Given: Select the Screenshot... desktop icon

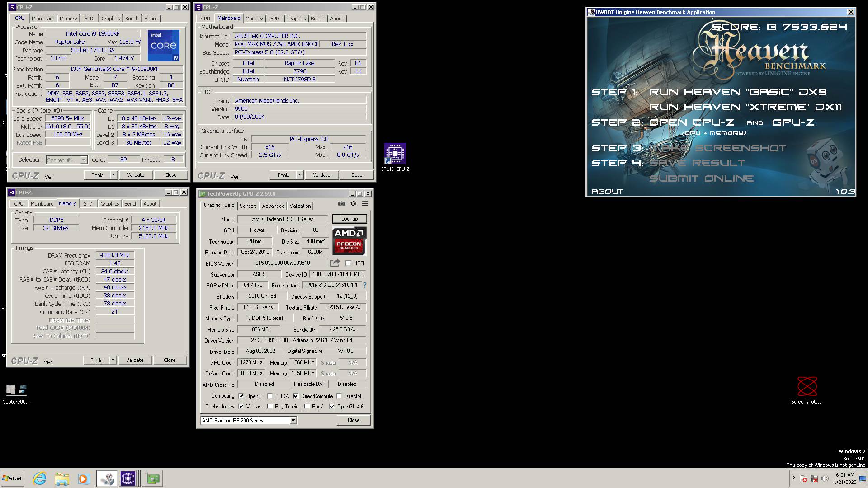Looking at the screenshot, I should point(807,390).
